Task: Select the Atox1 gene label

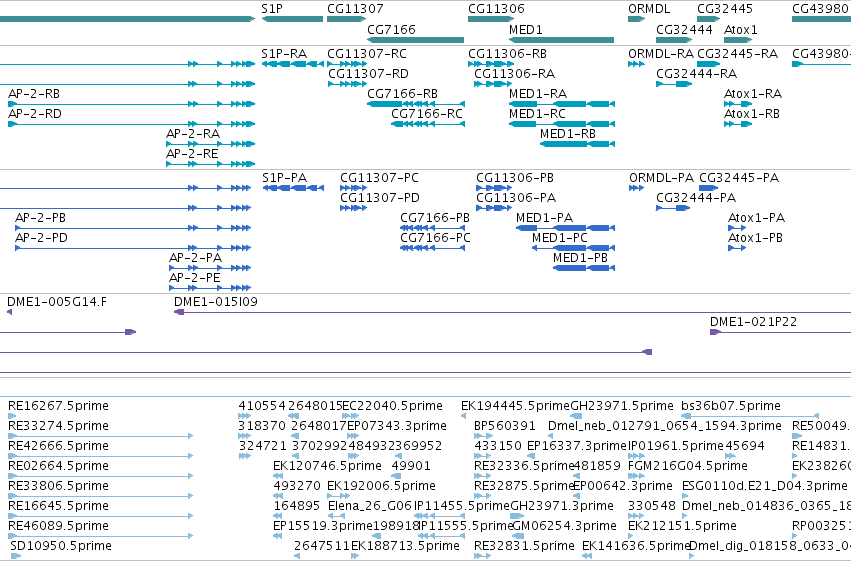Action: pyautogui.click(x=740, y=29)
